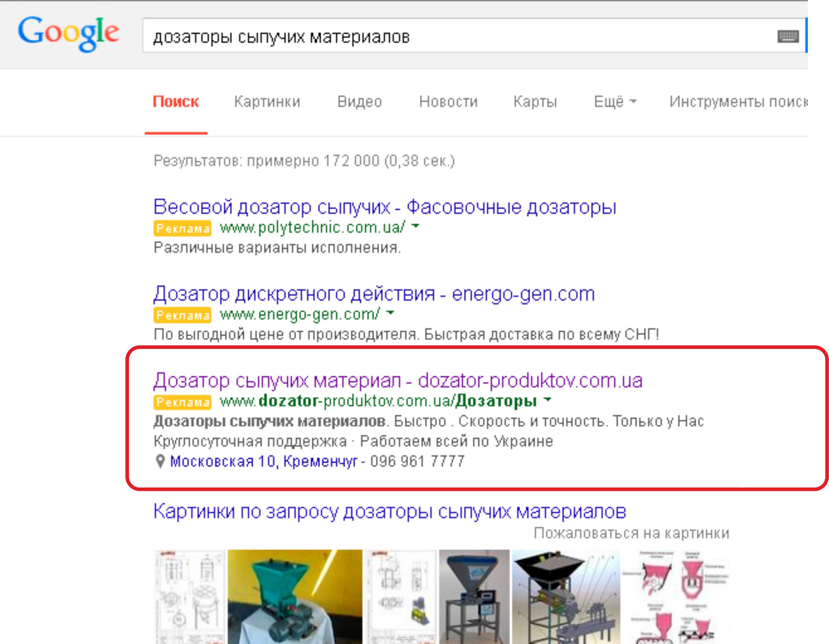Click the Реклама badge of energo-gen ad
This screenshot has height=644, width=829.
[183, 315]
